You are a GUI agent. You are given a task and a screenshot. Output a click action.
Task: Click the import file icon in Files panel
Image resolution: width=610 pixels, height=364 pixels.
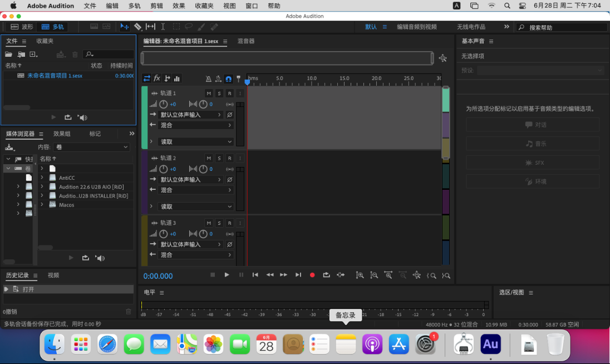pyautogui.click(x=21, y=55)
